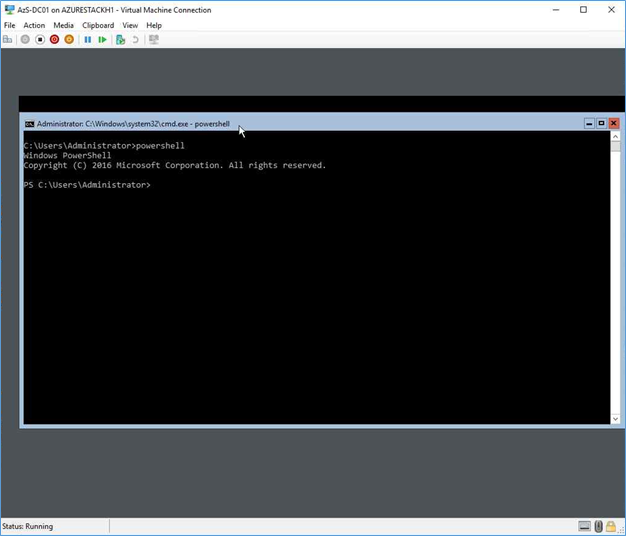Click the 'C:\Users\Administrator>powershell' line
The image size is (626, 536).
pyautogui.click(x=104, y=146)
